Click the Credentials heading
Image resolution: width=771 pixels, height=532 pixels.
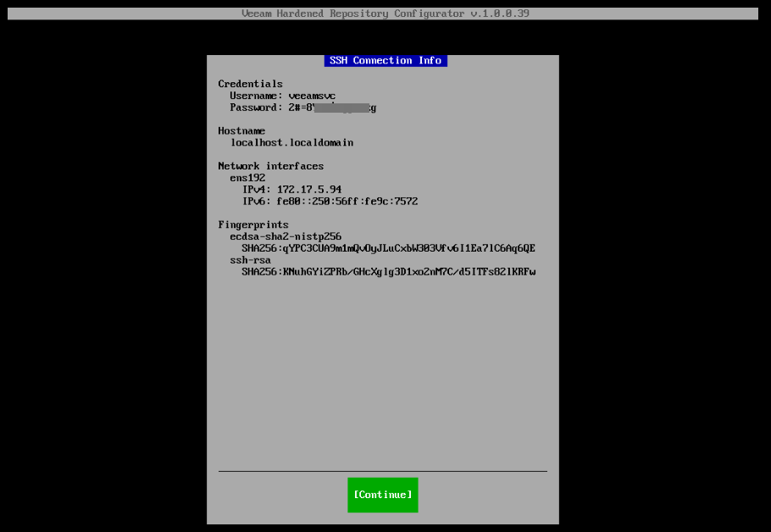(250, 84)
